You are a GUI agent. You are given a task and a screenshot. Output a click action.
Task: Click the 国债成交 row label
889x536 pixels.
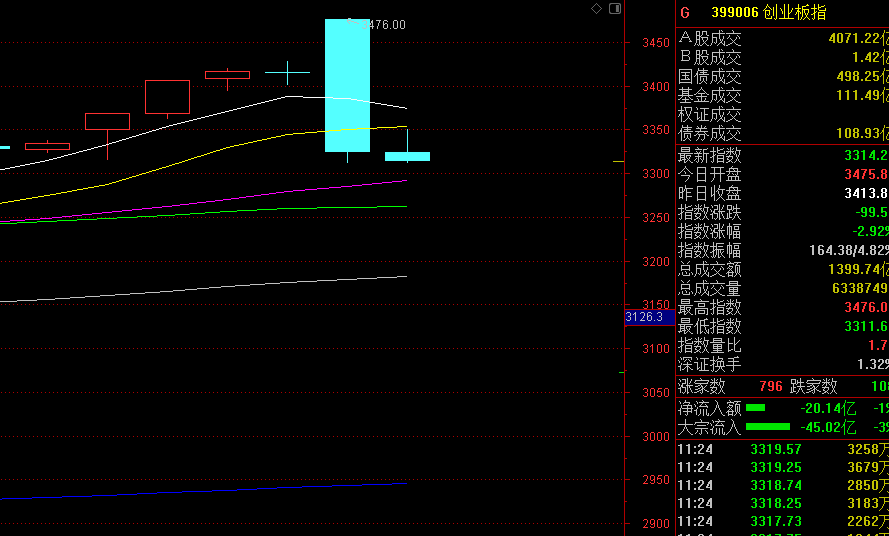point(710,77)
